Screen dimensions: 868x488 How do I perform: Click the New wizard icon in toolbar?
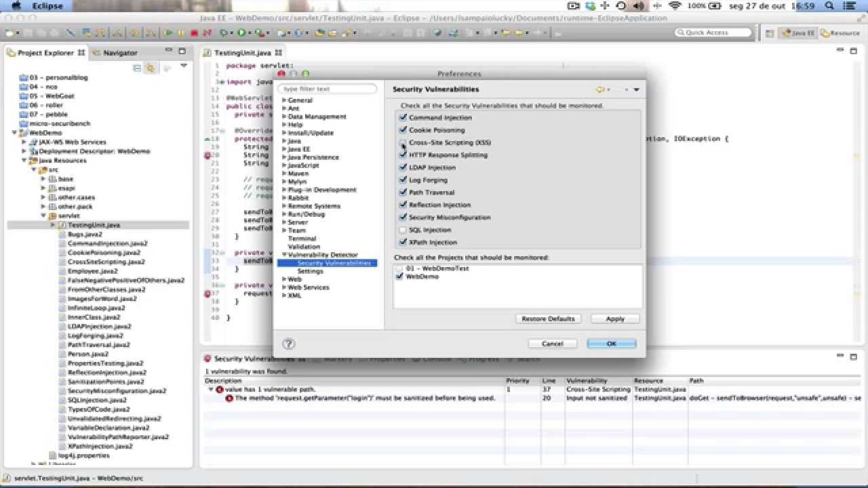click(x=9, y=32)
